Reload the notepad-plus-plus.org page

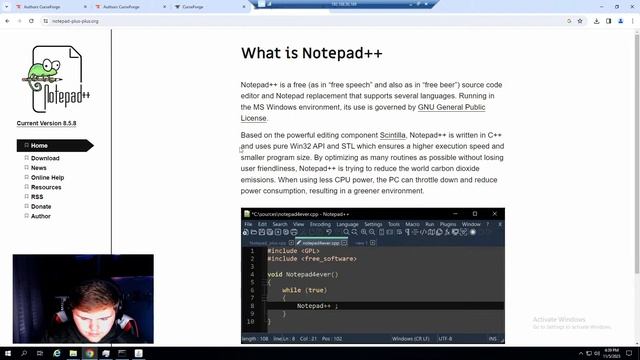31,21
